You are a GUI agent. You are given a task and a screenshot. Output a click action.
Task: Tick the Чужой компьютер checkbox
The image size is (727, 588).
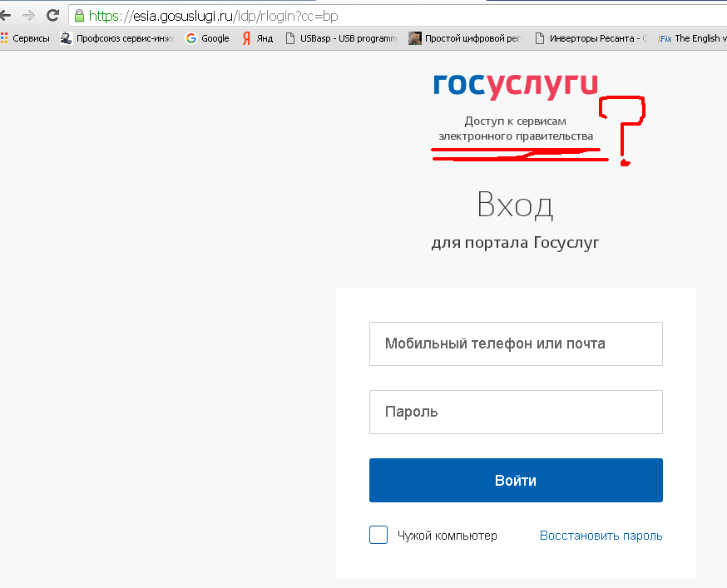(x=378, y=535)
